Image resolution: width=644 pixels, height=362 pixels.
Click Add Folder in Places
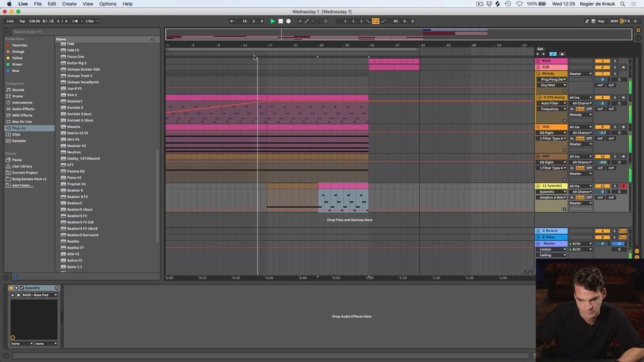(22, 186)
